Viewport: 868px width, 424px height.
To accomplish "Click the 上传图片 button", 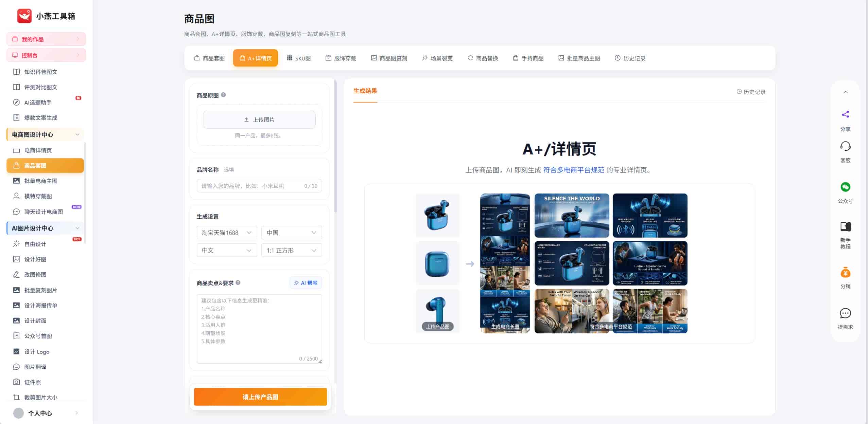I will (x=259, y=119).
